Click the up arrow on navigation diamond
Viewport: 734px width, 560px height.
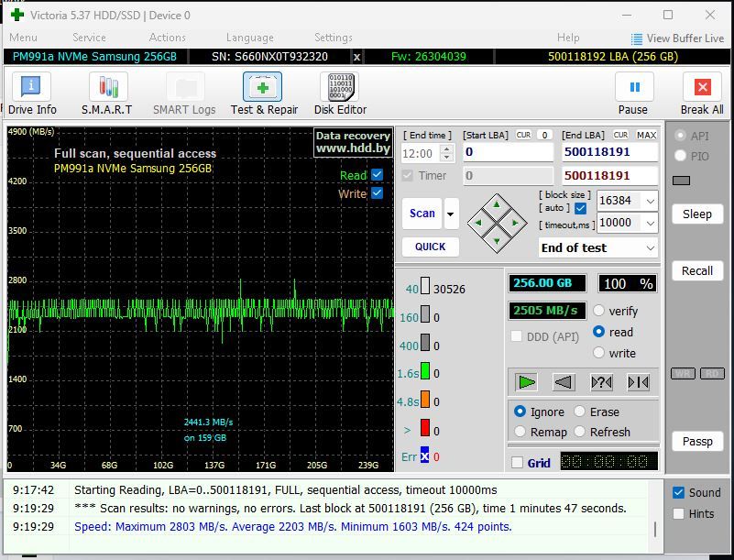[497, 204]
